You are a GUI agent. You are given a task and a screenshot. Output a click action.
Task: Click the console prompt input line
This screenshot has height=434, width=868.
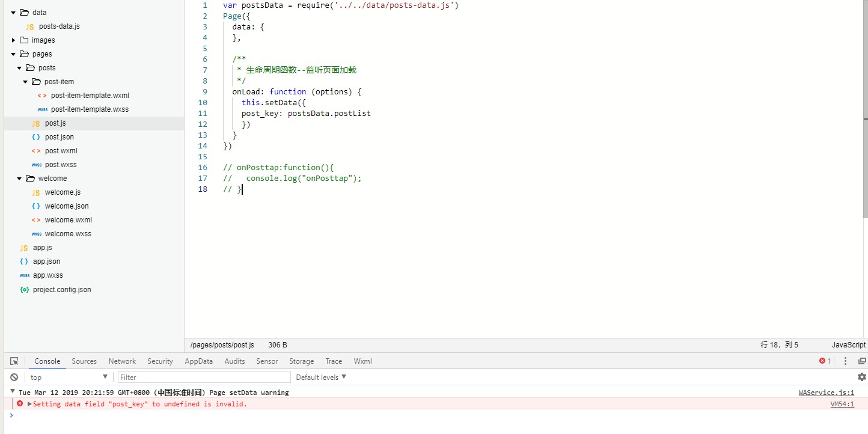tap(439, 415)
